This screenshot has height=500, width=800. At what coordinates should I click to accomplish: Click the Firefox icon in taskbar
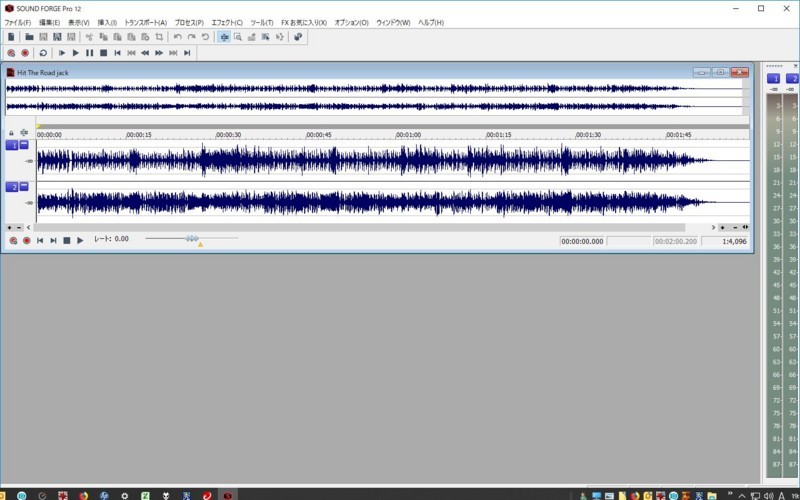(83, 495)
